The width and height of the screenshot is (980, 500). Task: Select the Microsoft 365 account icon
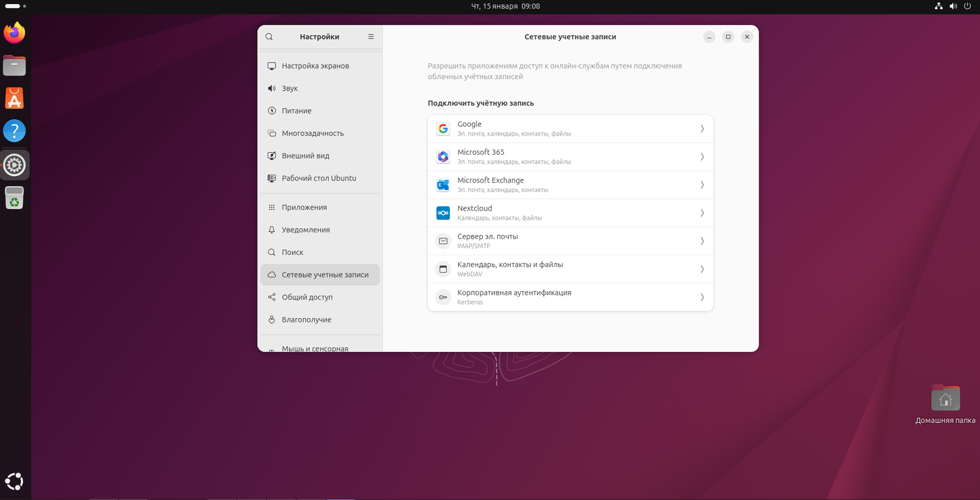click(x=443, y=157)
